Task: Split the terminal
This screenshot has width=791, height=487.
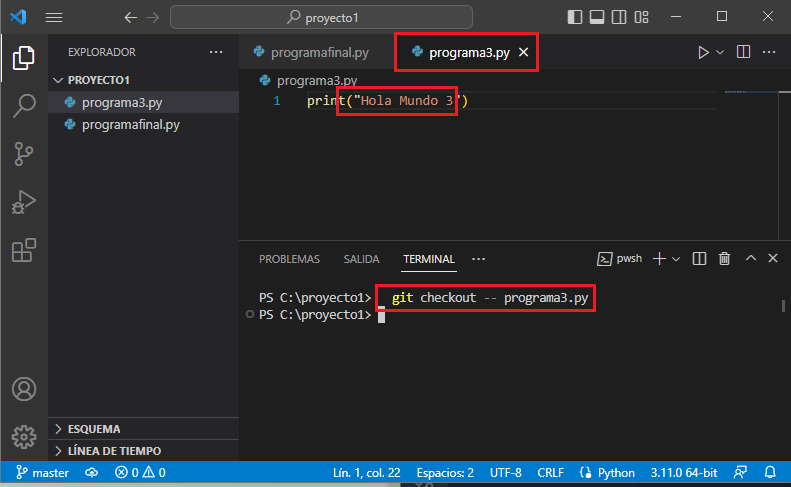Action: point(699,259)
